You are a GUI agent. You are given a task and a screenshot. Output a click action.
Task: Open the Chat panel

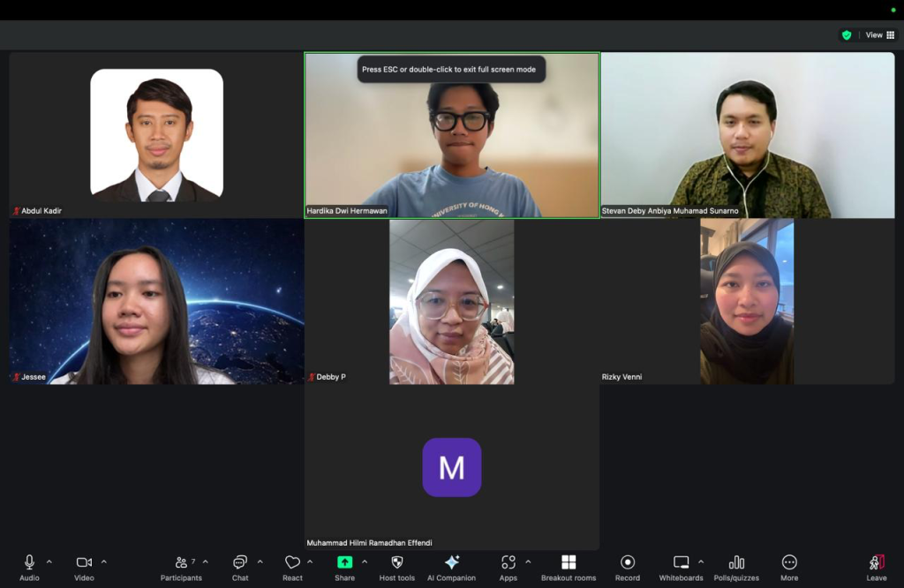coord(240,567)
